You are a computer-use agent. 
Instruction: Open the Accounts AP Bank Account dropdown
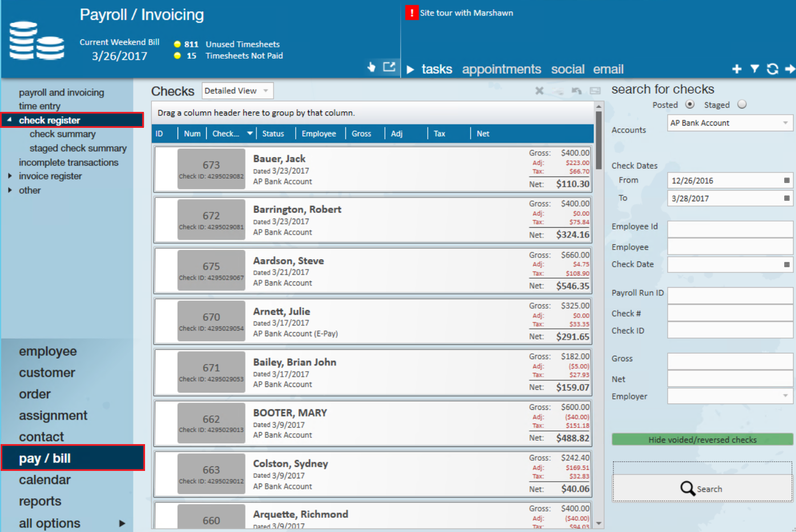pyautogui.click(x=730, y=123)
